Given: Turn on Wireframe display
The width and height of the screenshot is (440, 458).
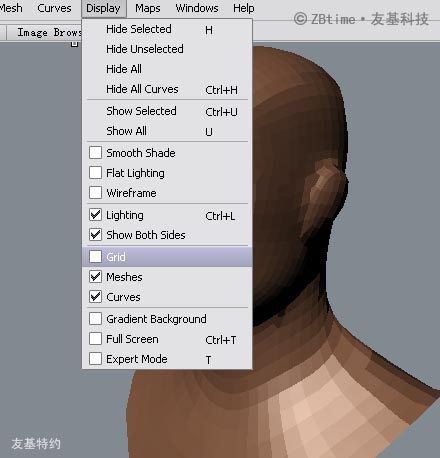Looking at the screenshot, I should pyautogui.click(x=95, y=193).
